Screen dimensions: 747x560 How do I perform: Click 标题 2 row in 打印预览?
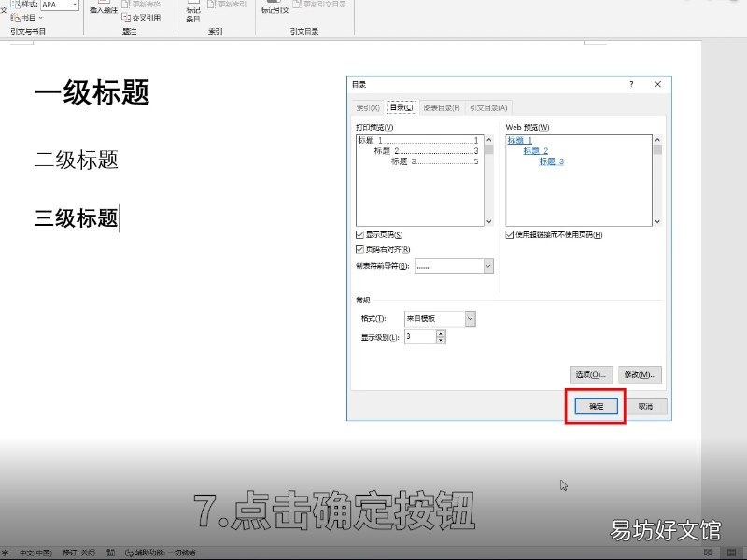click(426, 151)
